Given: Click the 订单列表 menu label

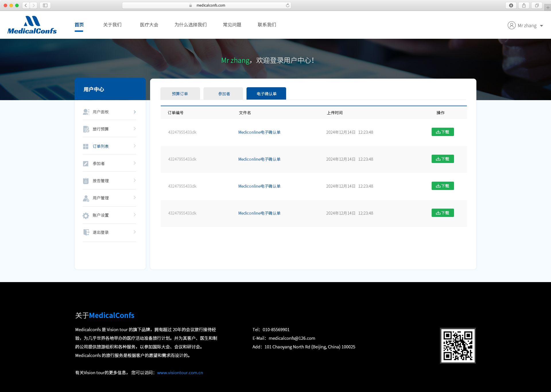Looking at the screenshot, I should [101, 146].
